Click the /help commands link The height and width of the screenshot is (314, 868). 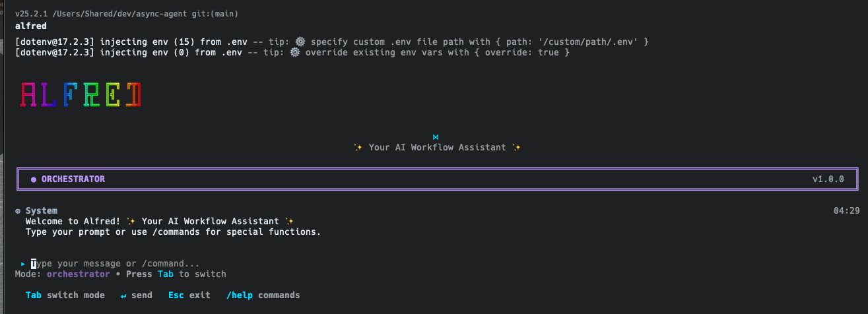coord(263,295)
